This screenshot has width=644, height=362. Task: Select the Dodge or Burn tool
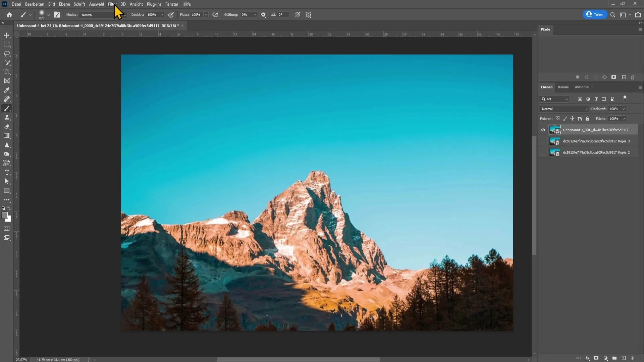(7, 154)
